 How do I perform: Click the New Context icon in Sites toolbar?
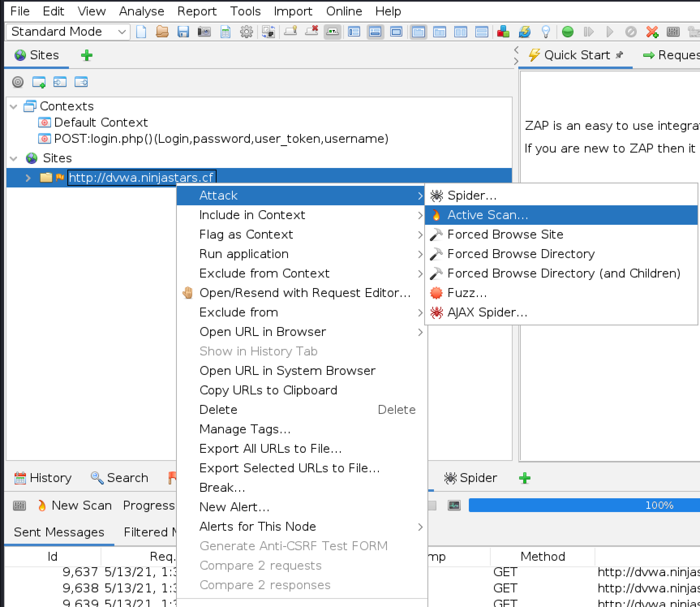[39, 82]
